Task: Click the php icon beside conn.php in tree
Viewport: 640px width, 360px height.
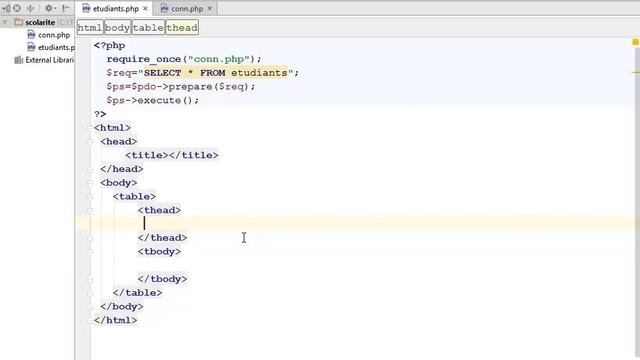Action: 31,35
